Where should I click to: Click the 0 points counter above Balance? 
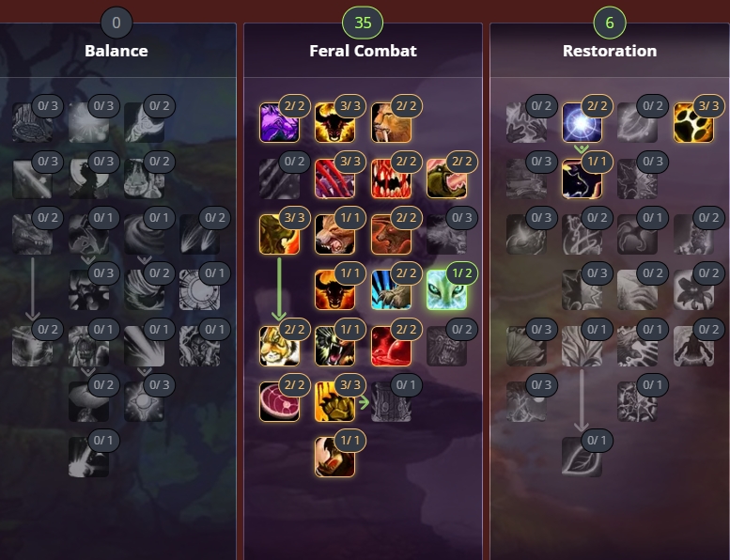tap(116, 23)
